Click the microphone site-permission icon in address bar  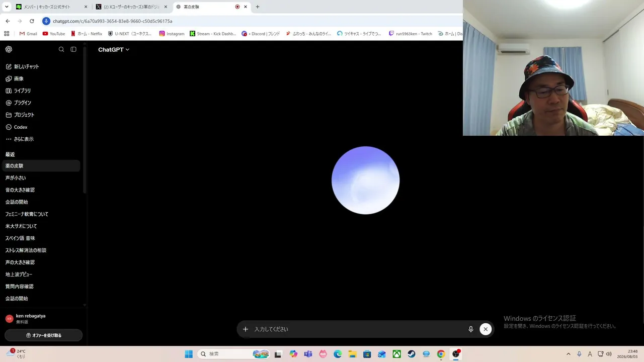[x=46, y=21]
